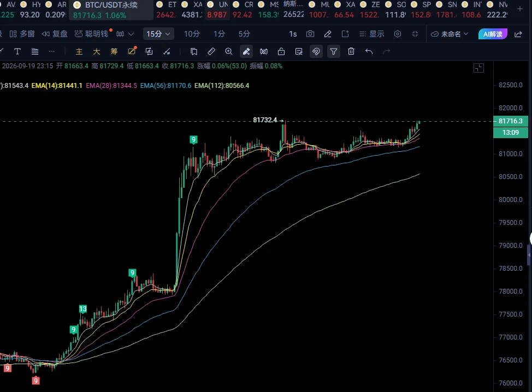The width and height of the screenshot is (532, 392).
Task: Click the EMA(14):81441.1 indicator label
Action: click(x=57, y=86)
